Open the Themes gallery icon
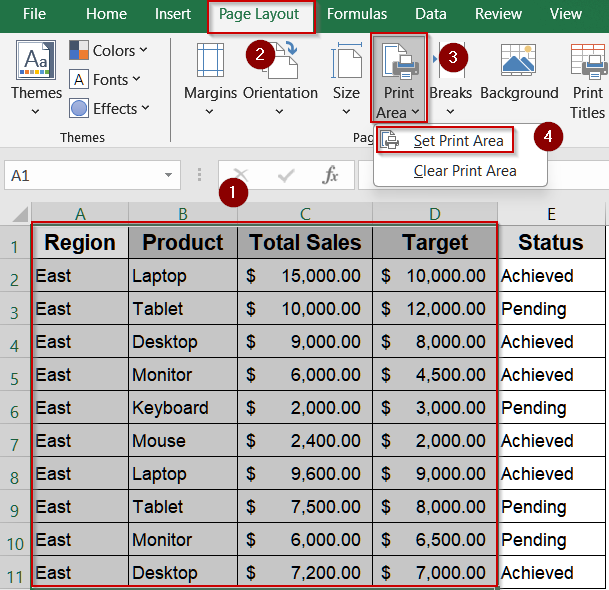Viewport: 609px width, 590px height. pyautogui.click(x=36, y=60)
